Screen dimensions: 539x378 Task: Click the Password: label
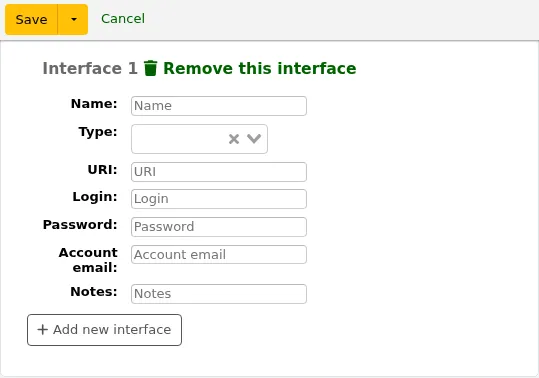point(80,225)
